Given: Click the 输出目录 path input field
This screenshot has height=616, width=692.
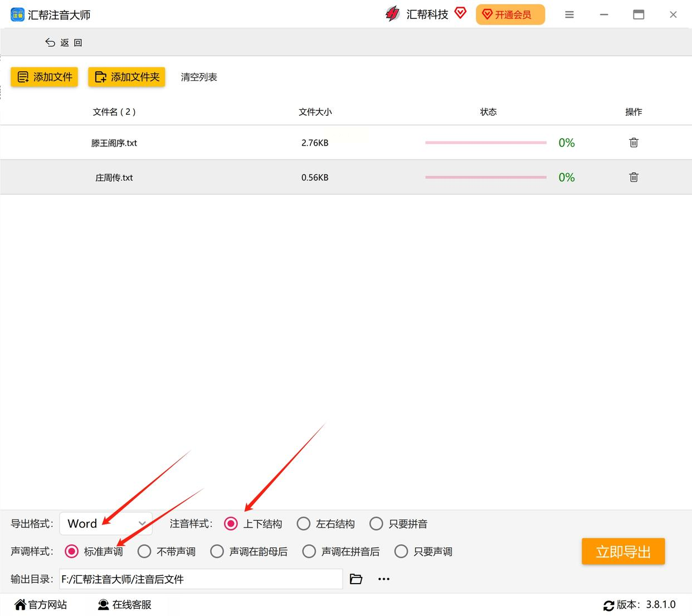Looking at the screenshot, I should coord(201,579).
